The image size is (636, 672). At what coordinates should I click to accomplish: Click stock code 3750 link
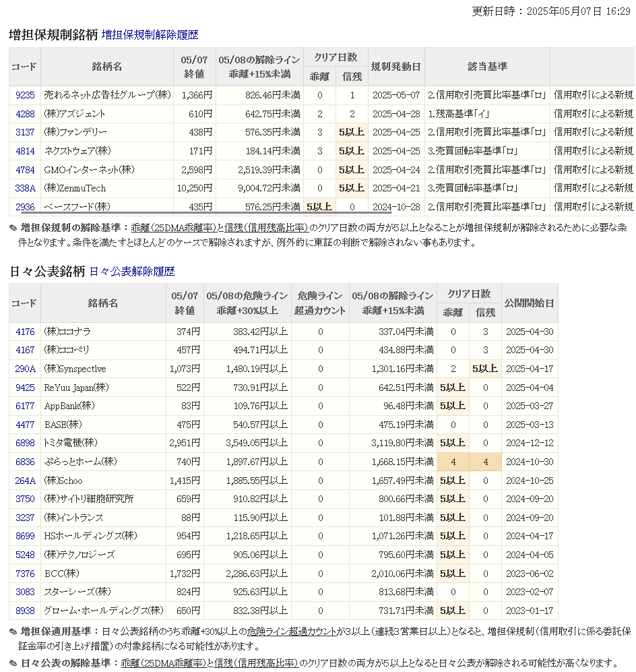[25, 499]
